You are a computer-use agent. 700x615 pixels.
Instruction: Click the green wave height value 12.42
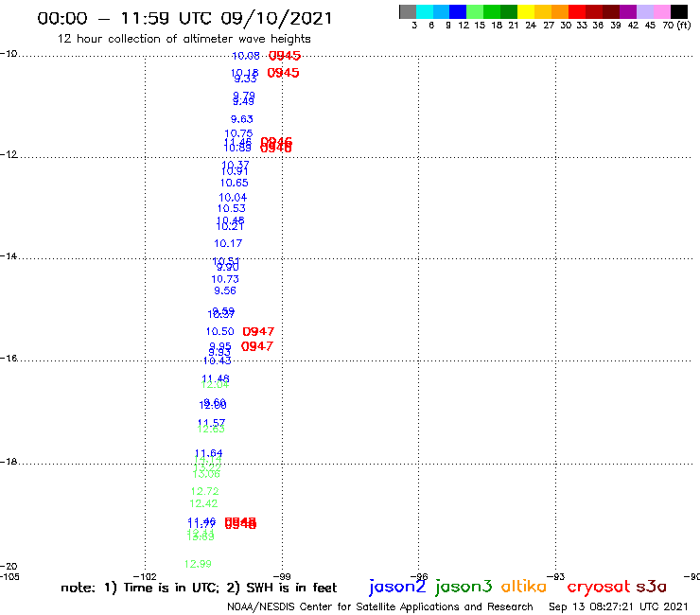coord(203,503)
